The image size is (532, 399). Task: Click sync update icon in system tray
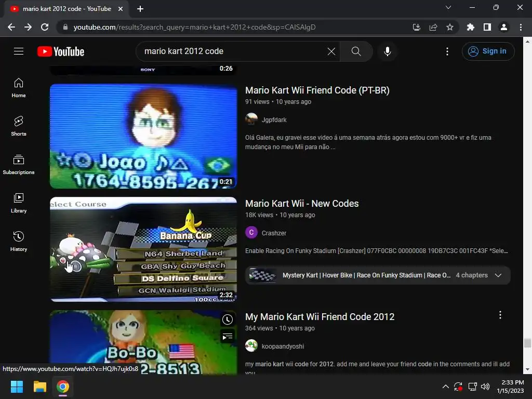[x=458, y=387]
